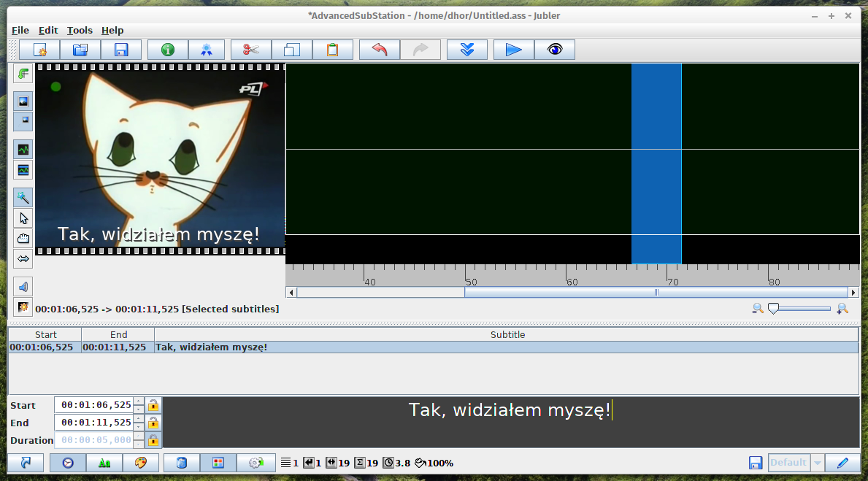Click the timeline horizontal scrollbar thumb

pyautogui.click(x=656, y=292)
